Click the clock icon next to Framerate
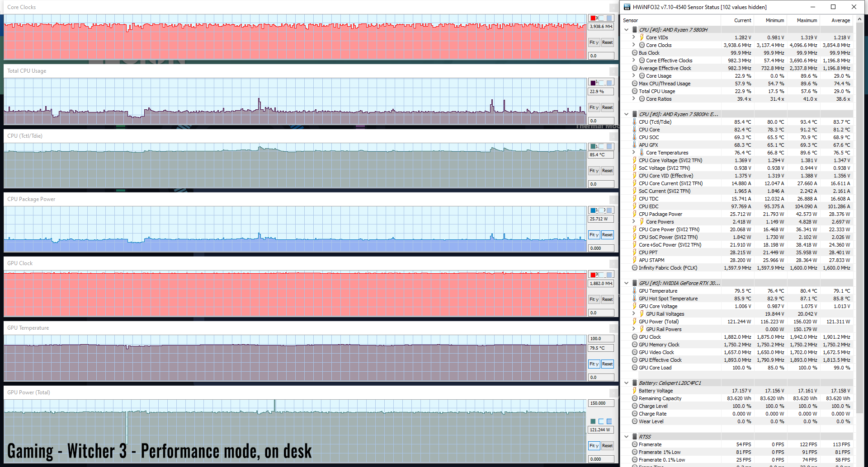The width and height of the screenshot is (868, 467). pos(635,444)
